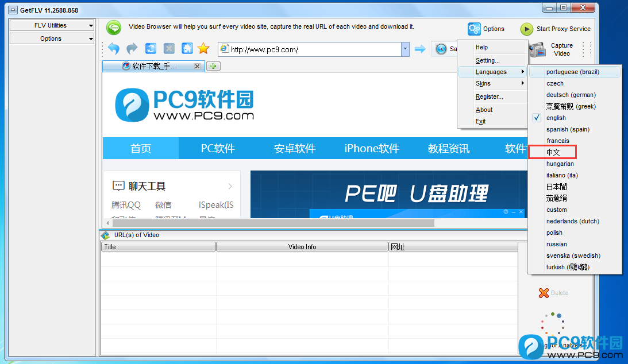This screenshot has width=628, height=364.
Task: Click the blue Go arrow beside address bar
Action: pos(420,49)
